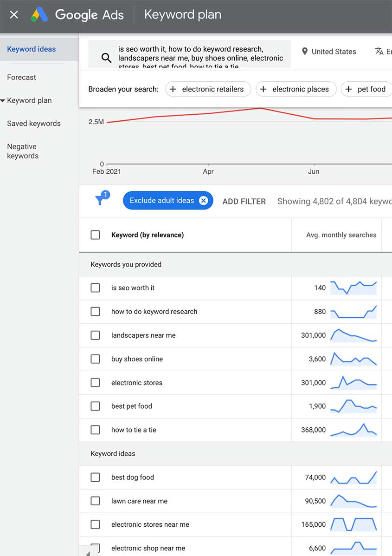Screen dimensions: 392x556
Task: Check 'landscapers near me' row
Action: click(x=95, y=335)
